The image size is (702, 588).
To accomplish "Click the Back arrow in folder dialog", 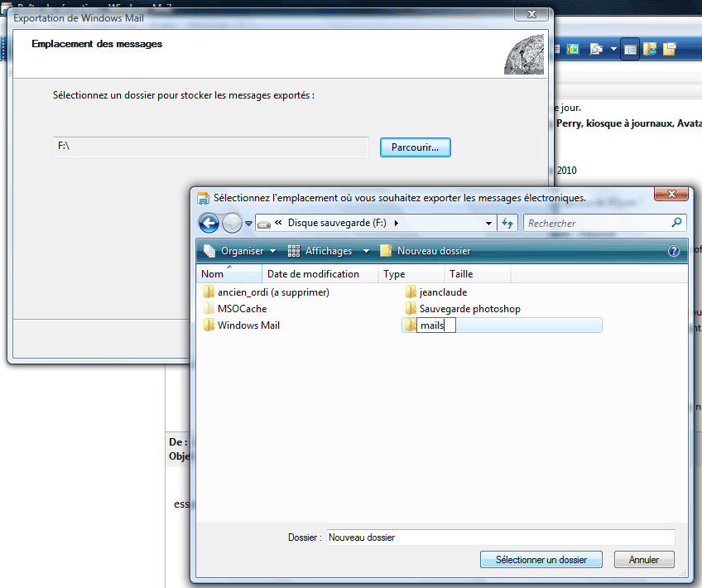I will click(209, 223).
